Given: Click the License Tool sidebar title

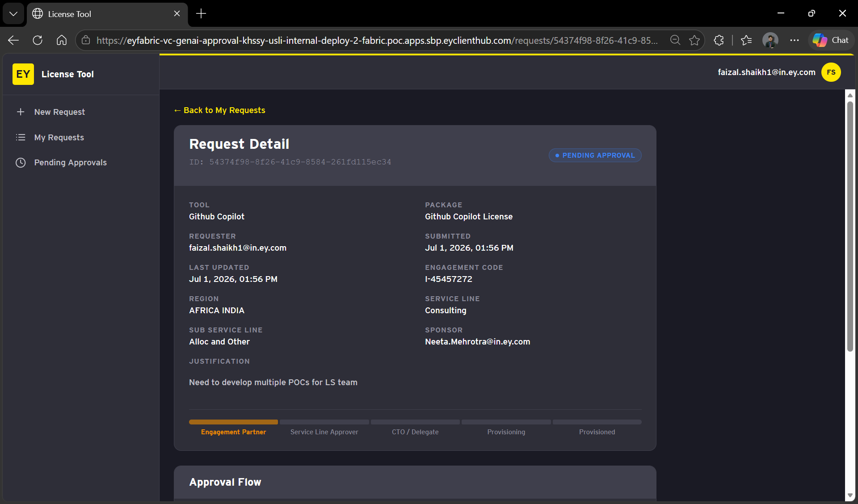Looking at the screenshot, I should tap(67, 74).
